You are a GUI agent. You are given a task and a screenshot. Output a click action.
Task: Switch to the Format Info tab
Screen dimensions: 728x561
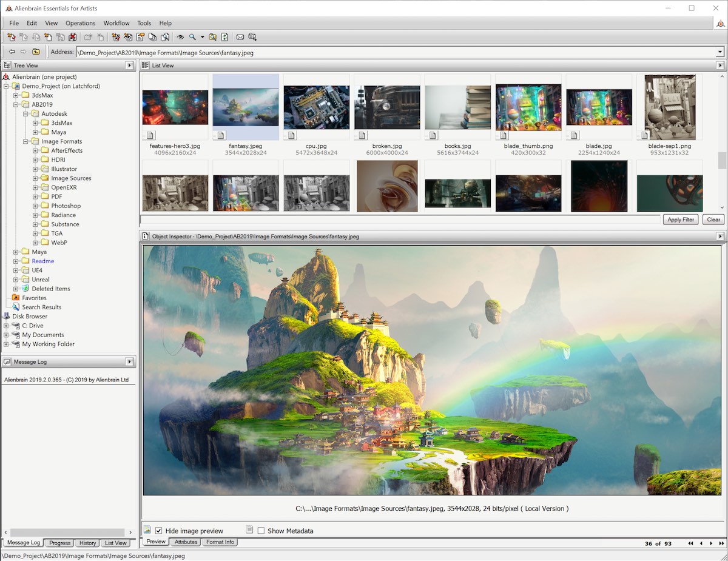pyautogui.click(x=220, y=542)
